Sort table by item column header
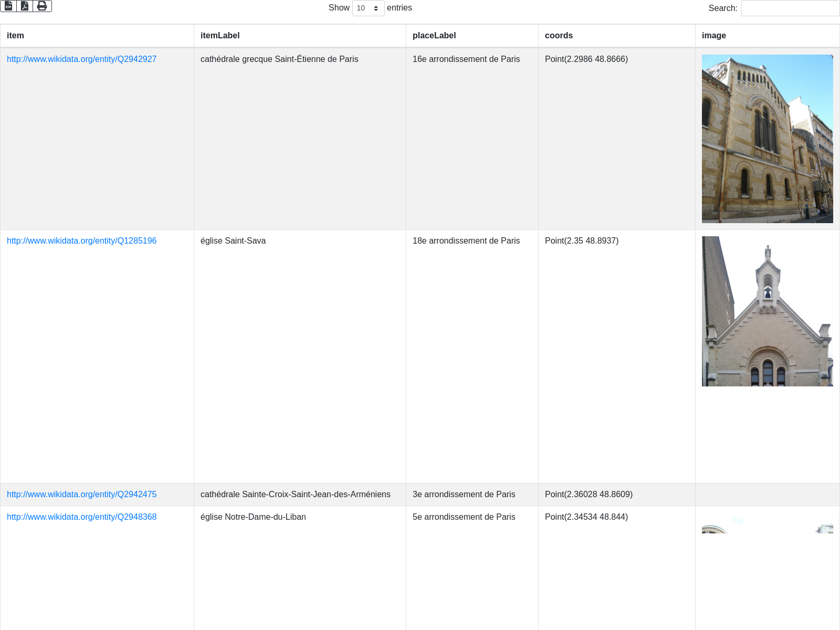 (x=15, y=36)
